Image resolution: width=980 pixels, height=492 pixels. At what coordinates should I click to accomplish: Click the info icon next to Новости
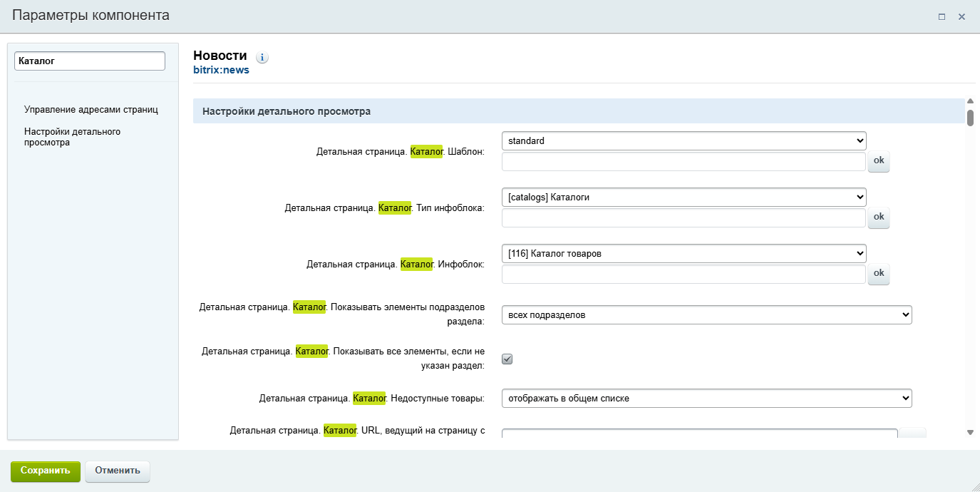[262, 58]
